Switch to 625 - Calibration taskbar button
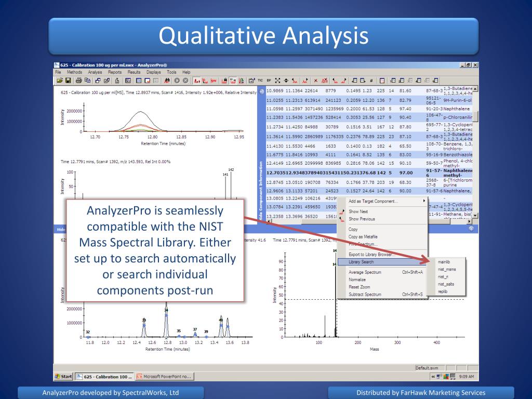Viewport: 532px width, 399px height. (104, 377)
